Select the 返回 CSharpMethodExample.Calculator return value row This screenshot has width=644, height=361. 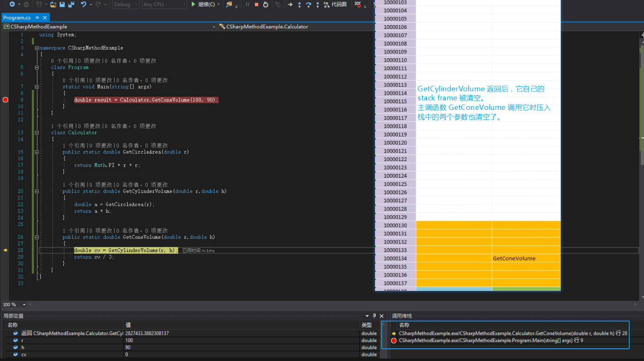[x=194, y=333]
